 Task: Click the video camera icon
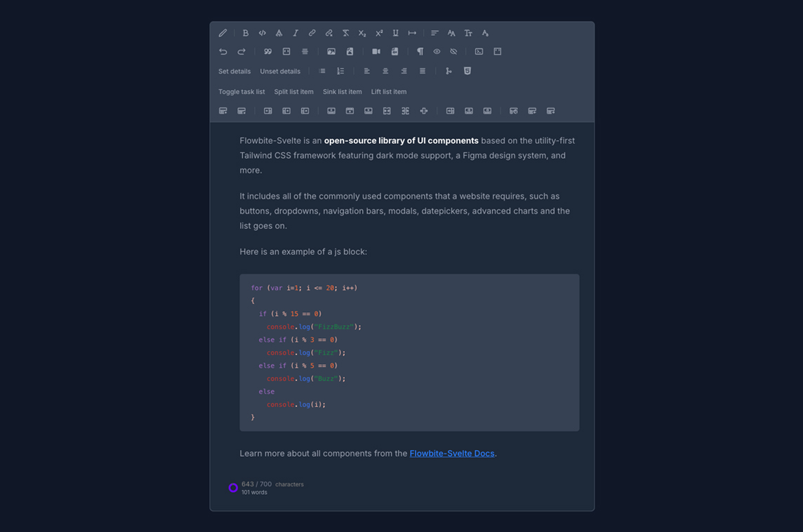376,51
